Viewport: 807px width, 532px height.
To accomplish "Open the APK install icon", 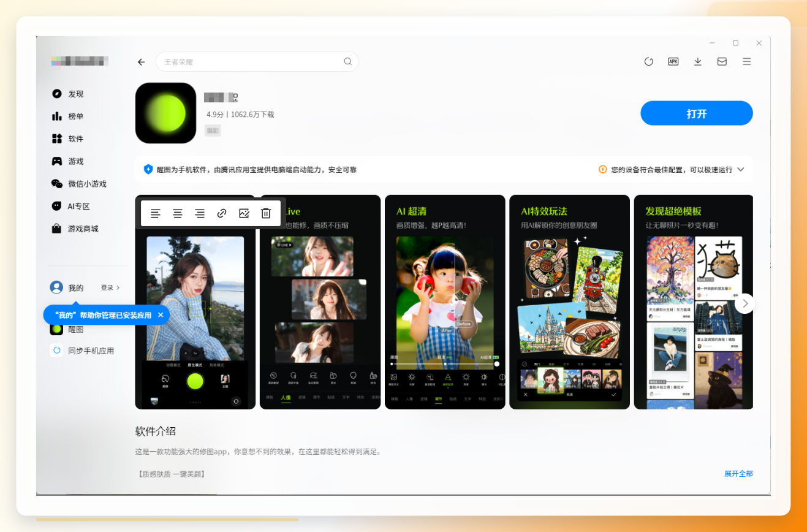I will pos(673,61).
